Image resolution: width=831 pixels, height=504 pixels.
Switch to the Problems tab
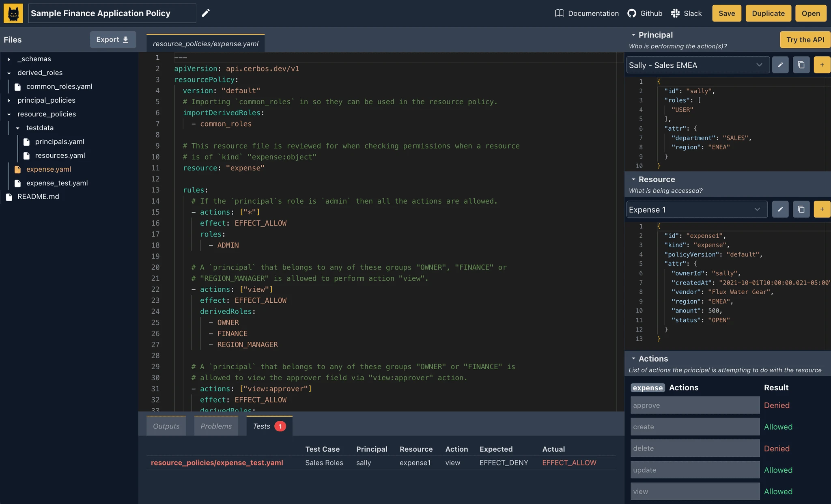216,426
